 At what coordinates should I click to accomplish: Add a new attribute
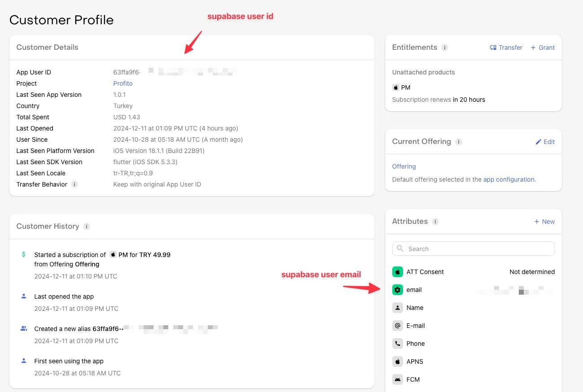tap(544, 222)
